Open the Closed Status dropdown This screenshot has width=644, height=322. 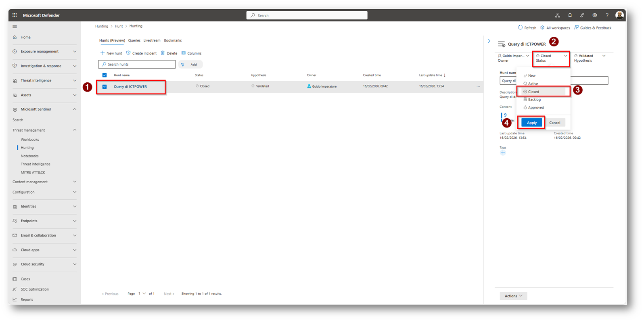click(x=551, y=58)
